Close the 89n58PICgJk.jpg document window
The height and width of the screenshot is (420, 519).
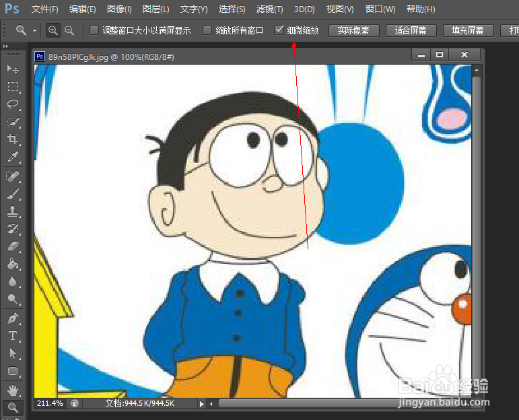click(x=464, y=55)
